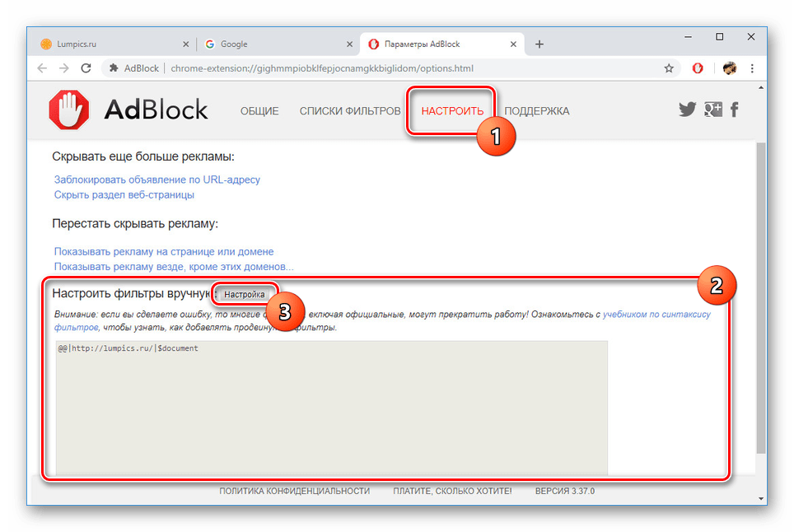Click Заблокировать объявление по URL-адресу link

coord(157,180)
